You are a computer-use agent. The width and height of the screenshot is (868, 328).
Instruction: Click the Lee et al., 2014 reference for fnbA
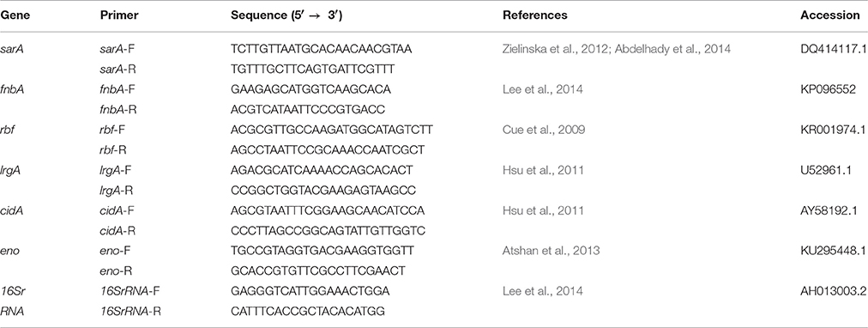click(x=542, y=89)
